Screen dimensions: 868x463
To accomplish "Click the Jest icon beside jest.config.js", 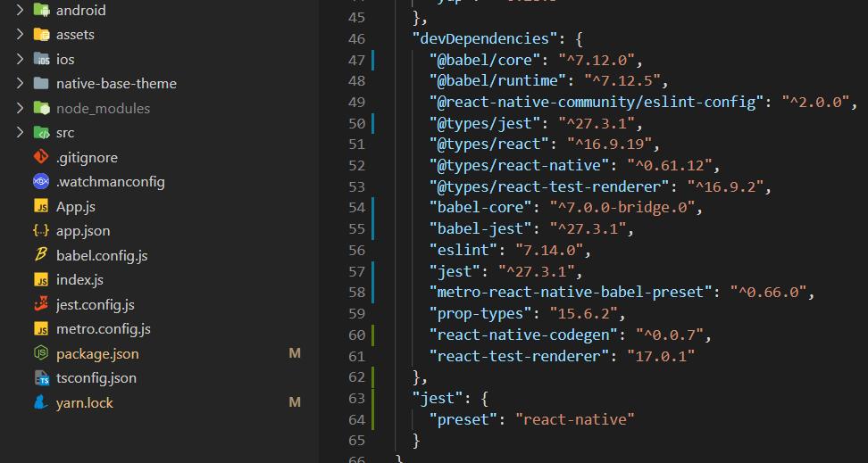I will [41, 304].
